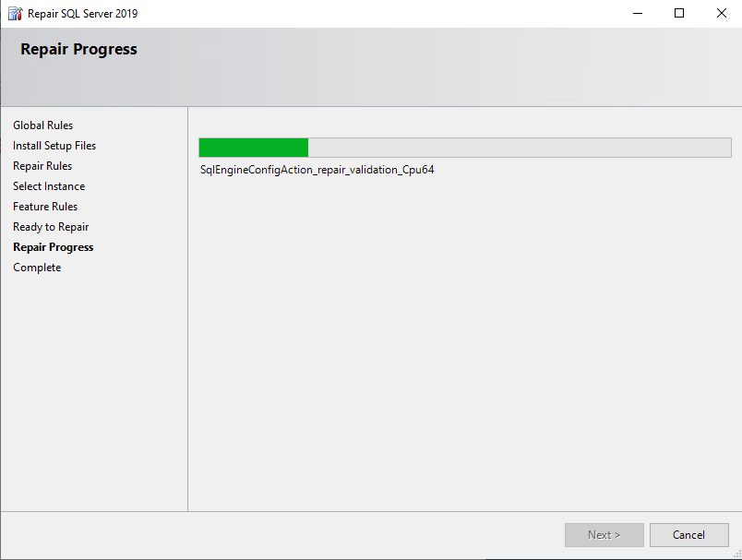Click the disabled Next button
Screen dimensions: 742x560
coord(604,535)
